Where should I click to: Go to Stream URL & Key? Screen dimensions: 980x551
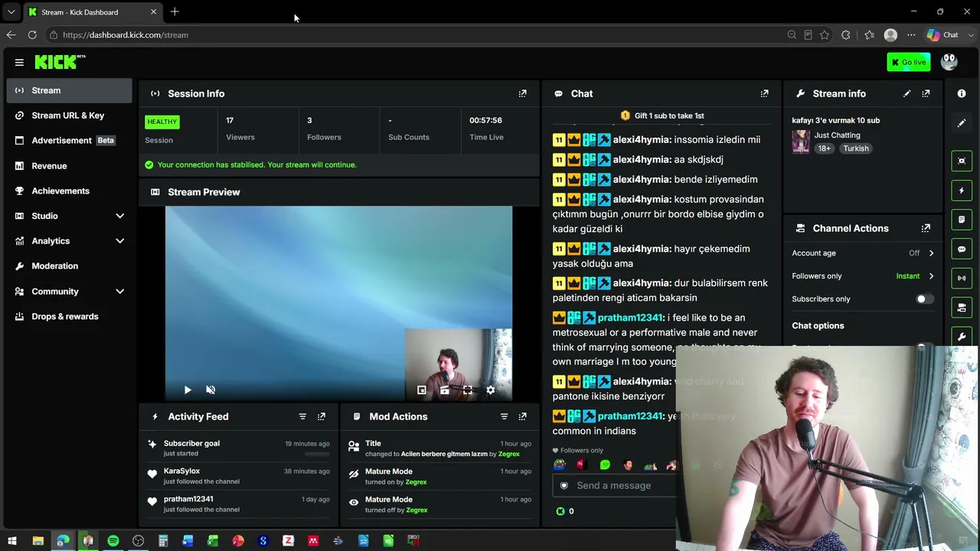tap(69, 116)
